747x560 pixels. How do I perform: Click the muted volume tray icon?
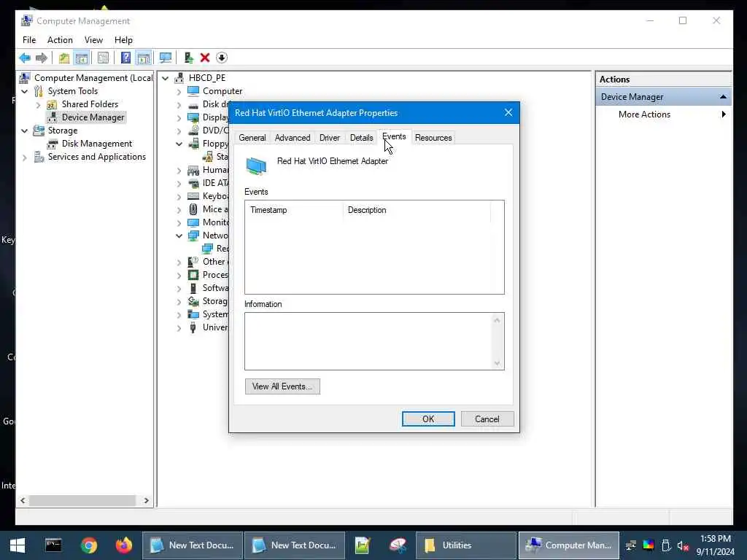tap(683, 545)
